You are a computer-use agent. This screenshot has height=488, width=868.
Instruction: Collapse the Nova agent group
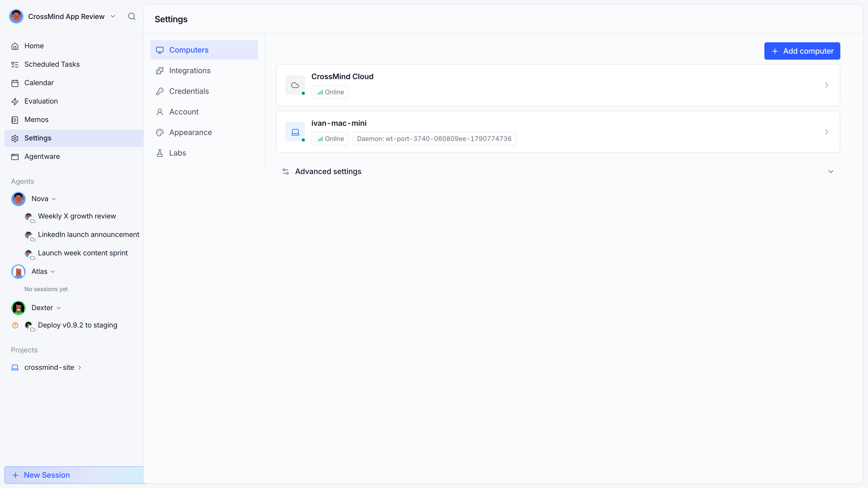[54, 199]
